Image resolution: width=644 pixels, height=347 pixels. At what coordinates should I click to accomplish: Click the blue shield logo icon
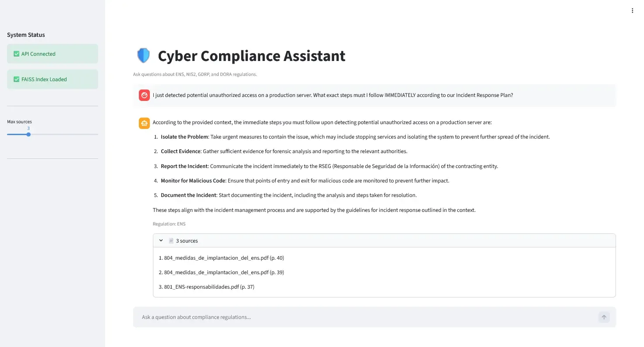(143, 56)
